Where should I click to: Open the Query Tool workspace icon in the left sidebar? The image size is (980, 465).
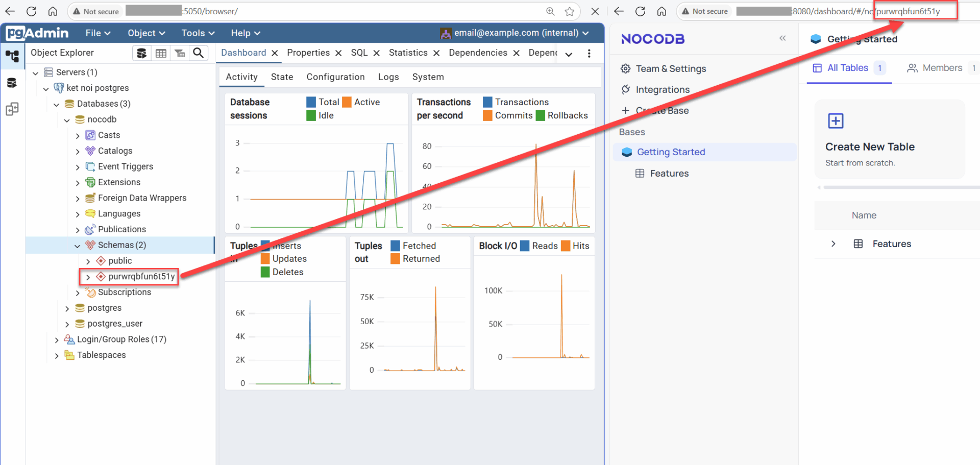click(x=12, y=82)
